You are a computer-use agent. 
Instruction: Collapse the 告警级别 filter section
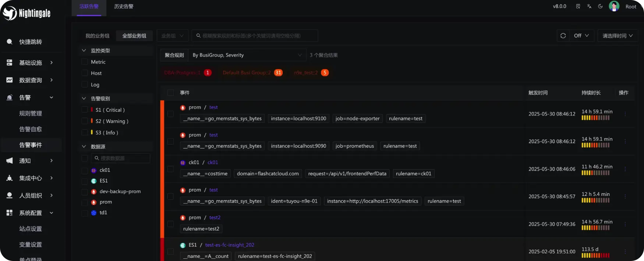(84, 99)
